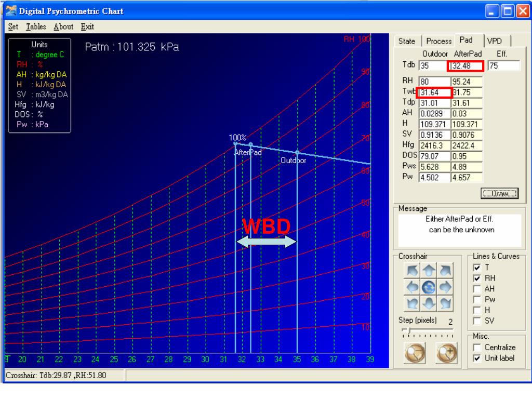Enable the SV lines checkbox
The image size is (532, 399).
477,321
